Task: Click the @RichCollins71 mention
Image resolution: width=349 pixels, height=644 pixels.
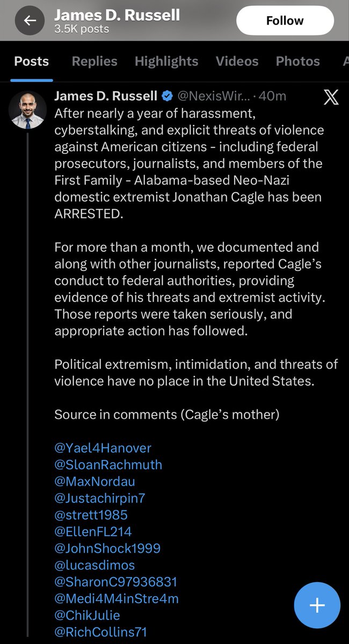Action: coord(101,632)
